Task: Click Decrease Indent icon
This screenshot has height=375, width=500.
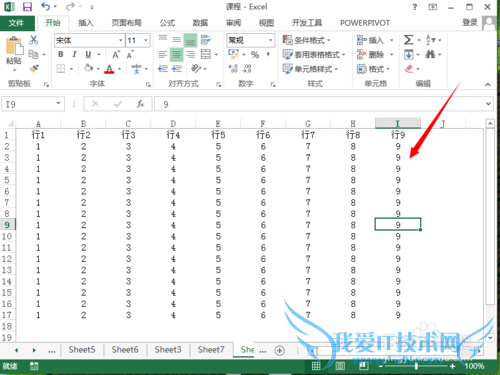Action: 163,69
